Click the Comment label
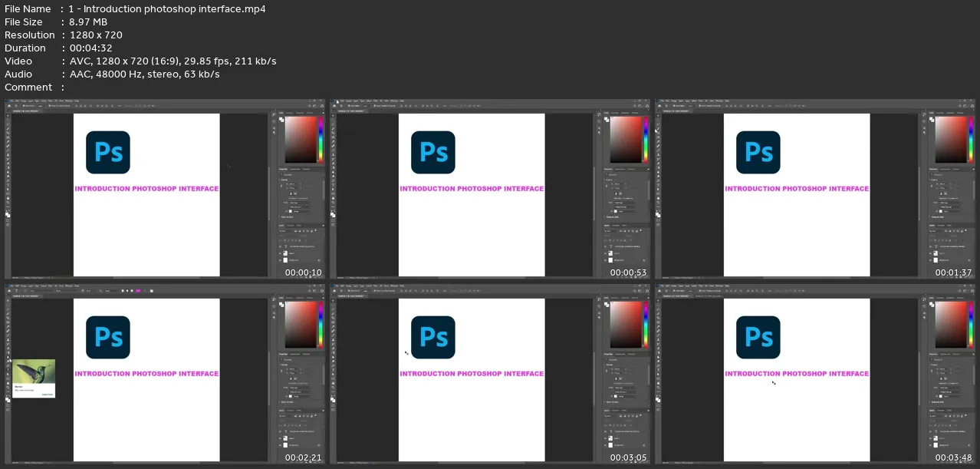 point(29,88)
